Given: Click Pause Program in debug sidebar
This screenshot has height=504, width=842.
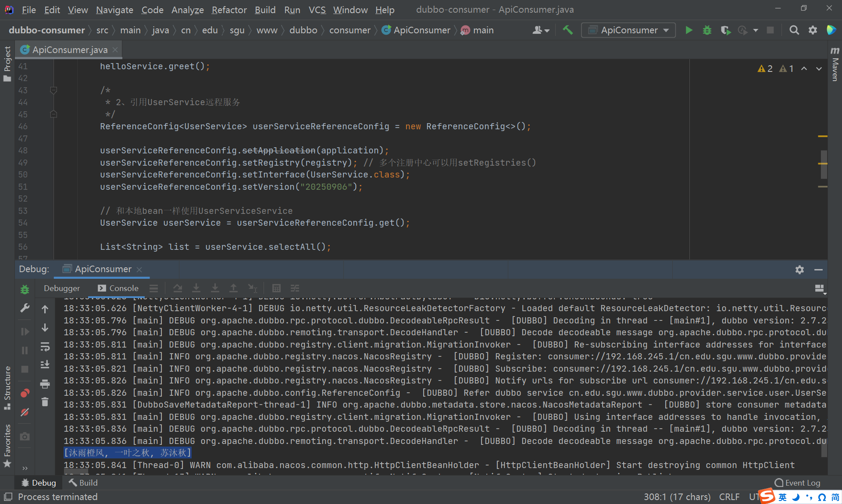Looking at the screenshot, I should (x=25, y=351).
